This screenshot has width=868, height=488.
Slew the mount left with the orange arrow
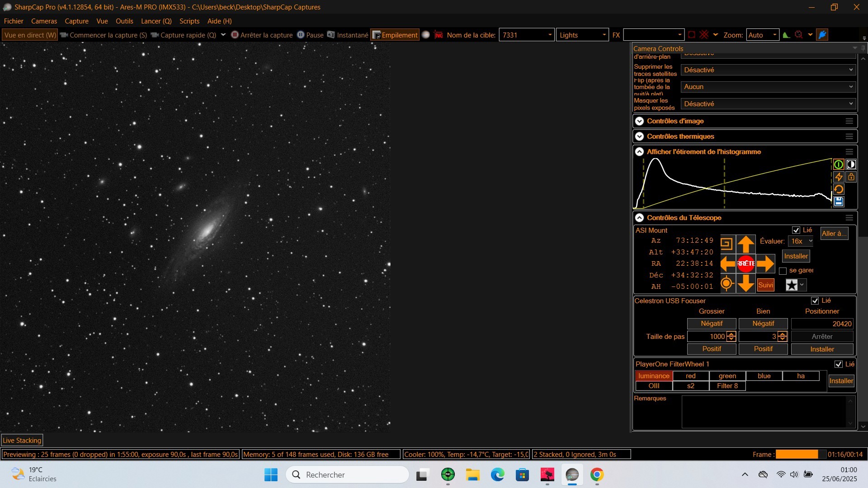(727, 263)
